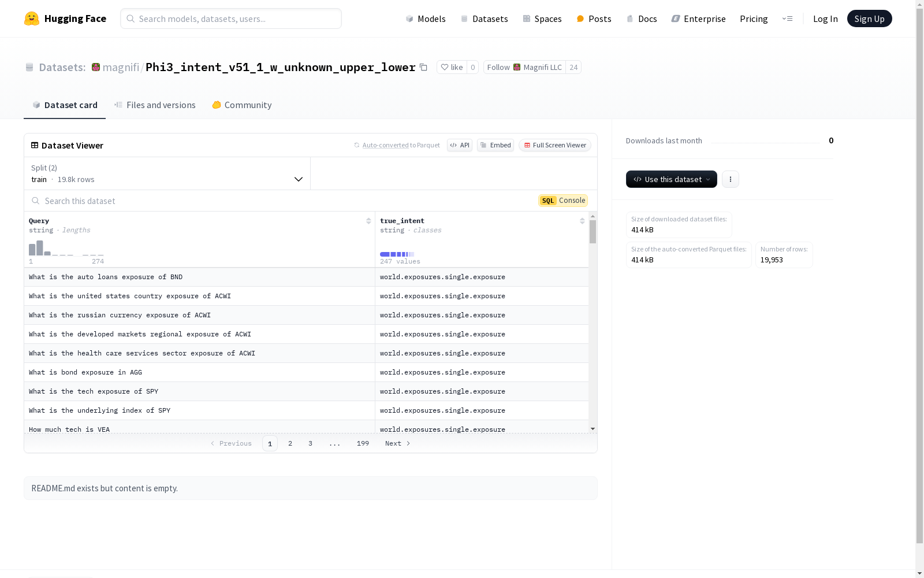Open the three-dot dataset options menu
This screenshot has height=578, width=924.
pyautogui.click(x=731, y=179)
